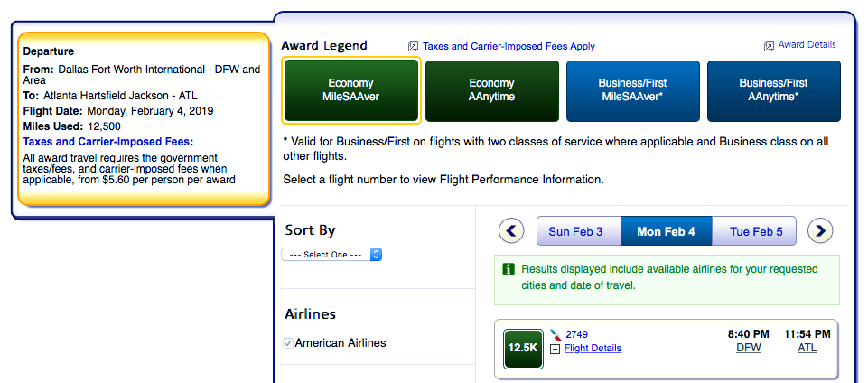Open the Award Details link
This screenshot has height=383, width=868.
(x=807, y=45)
